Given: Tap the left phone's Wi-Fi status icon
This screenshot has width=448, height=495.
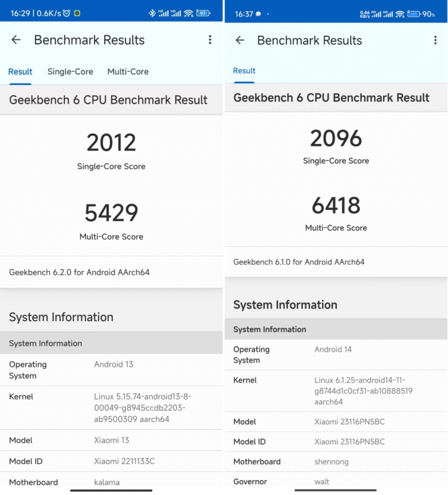Looking at the screenshot, I should click(x=188, y=13).
